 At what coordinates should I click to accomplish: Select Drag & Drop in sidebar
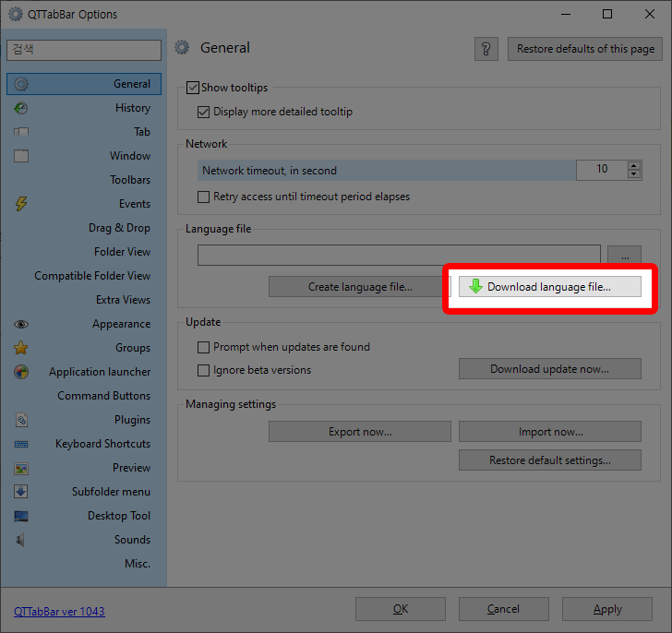(84, 228)
